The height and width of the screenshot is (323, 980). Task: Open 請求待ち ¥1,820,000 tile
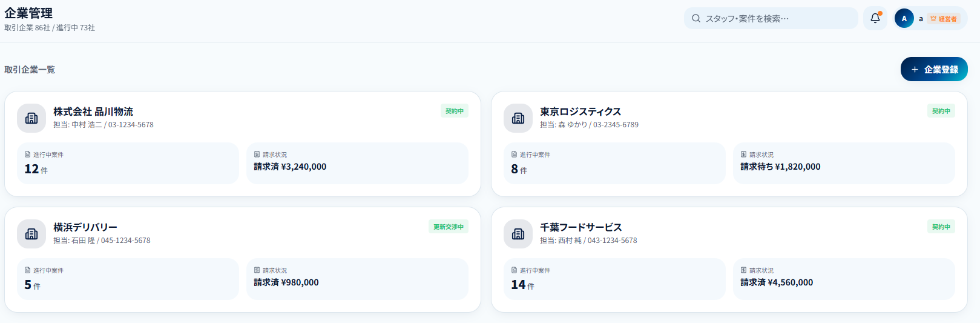click(x=844, y=164)
